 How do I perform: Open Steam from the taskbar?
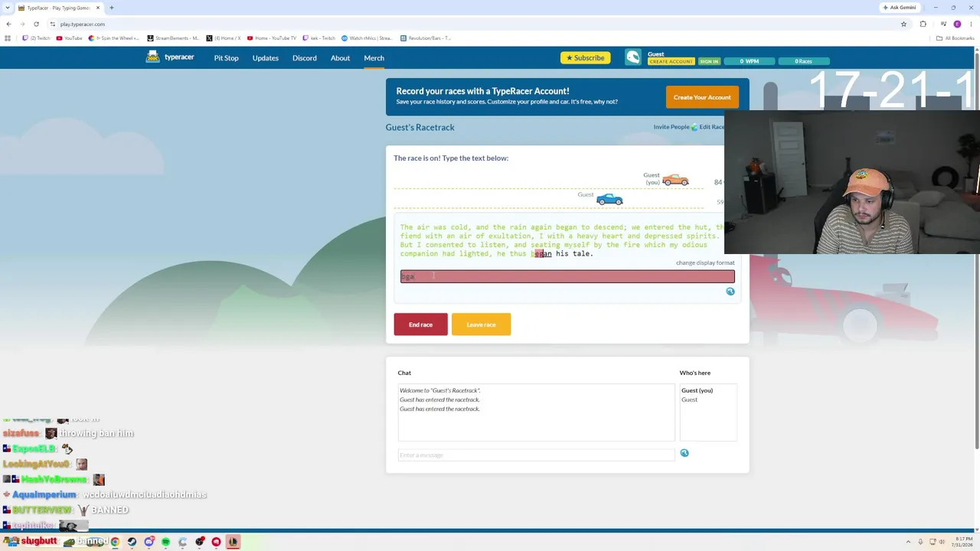[132, 542]
